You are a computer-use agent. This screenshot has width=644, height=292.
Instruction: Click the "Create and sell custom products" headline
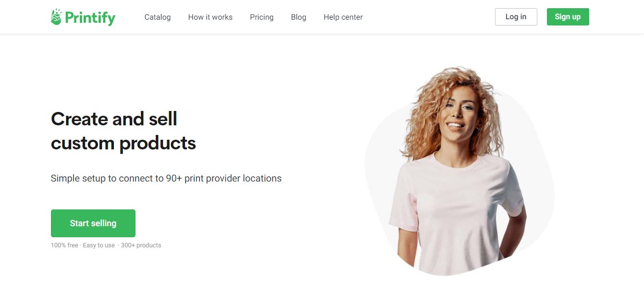tap(124, 131)
